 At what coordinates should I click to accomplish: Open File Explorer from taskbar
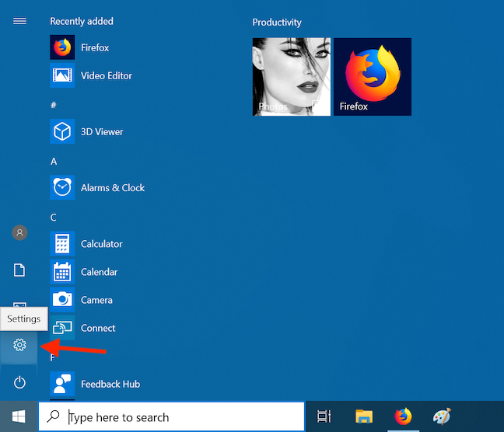click(x=364, y=416)
